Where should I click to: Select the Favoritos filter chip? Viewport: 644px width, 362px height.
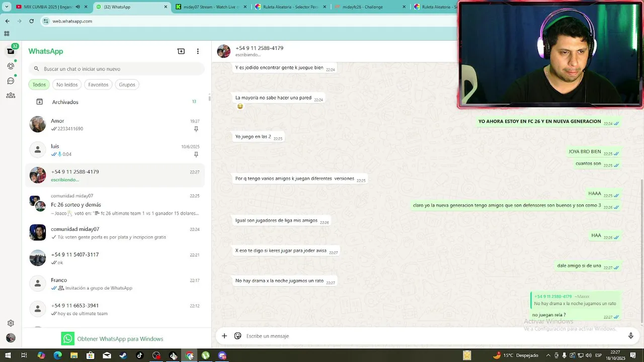pos(98,84)
